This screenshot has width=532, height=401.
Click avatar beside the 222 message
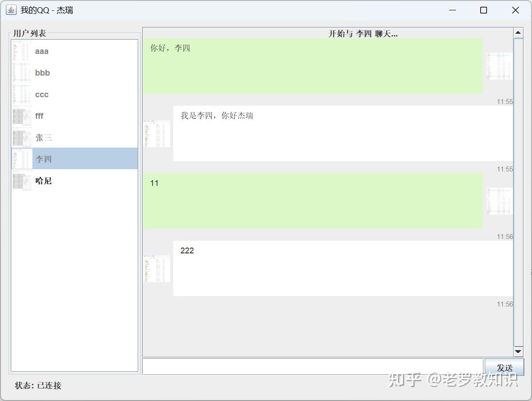(x=157, y=268)
